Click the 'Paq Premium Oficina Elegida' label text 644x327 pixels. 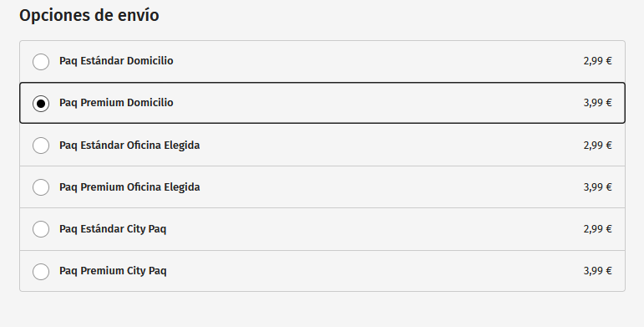129,187
